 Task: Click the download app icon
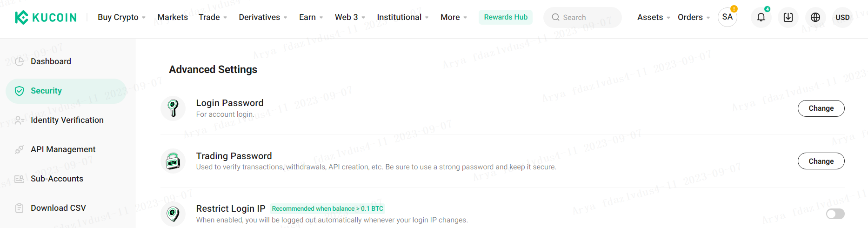pos(788,17)
